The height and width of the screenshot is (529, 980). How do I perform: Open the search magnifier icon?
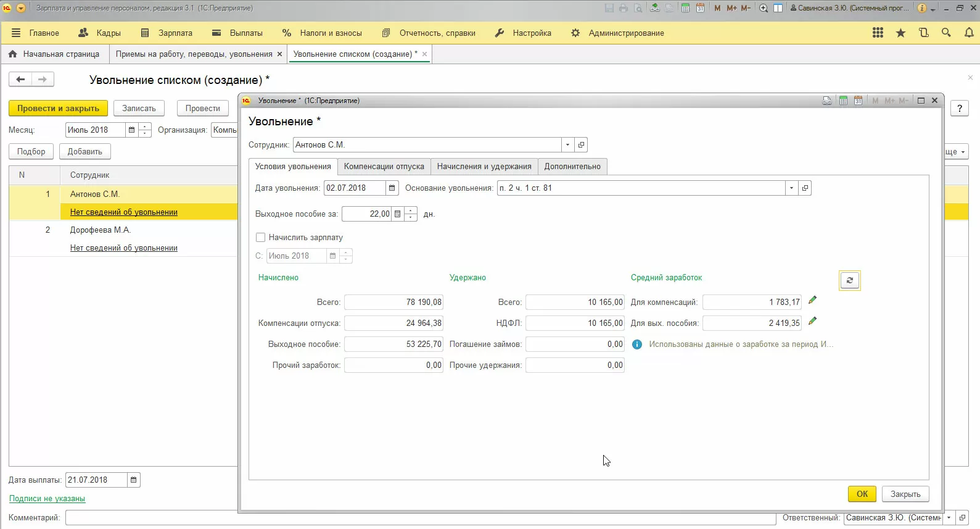[945, 33]
